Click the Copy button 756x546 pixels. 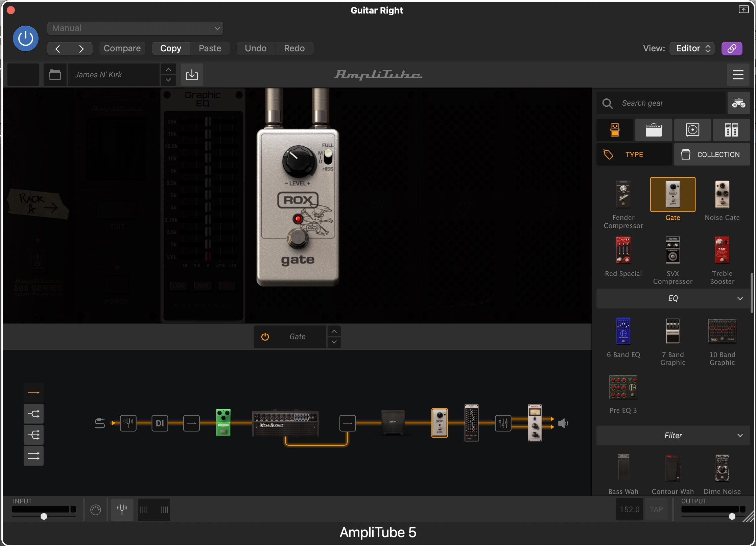coord(171,49)
